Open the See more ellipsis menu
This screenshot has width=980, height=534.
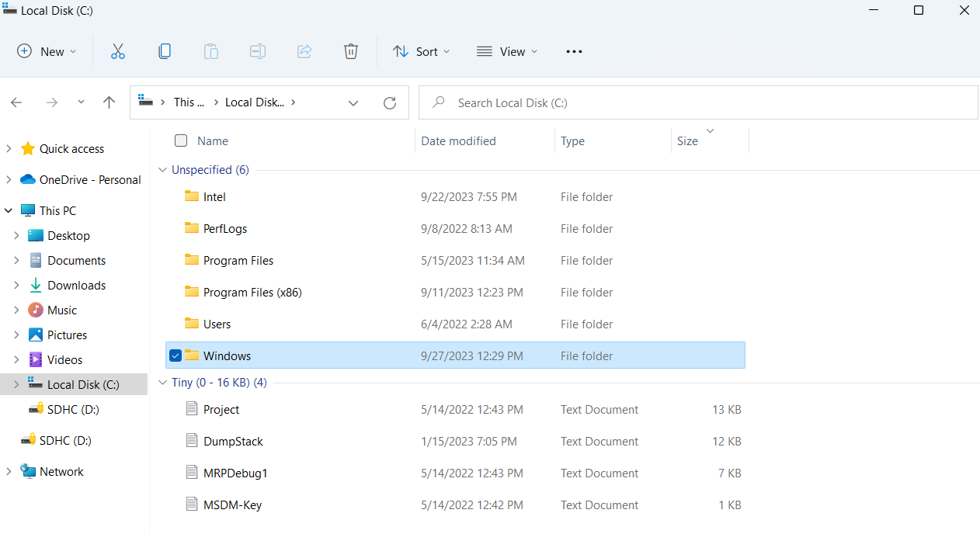[574, 51]
